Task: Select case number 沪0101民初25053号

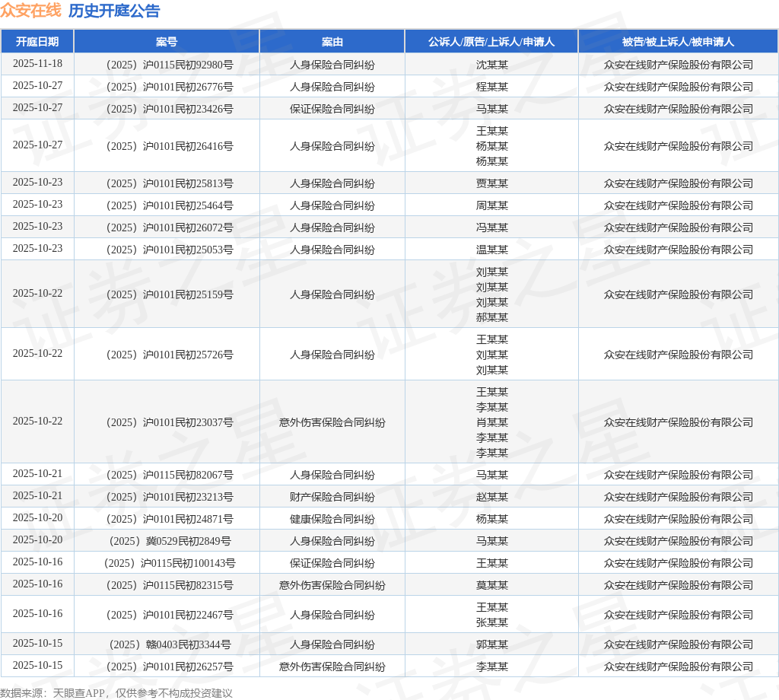Action: (170, 250)
